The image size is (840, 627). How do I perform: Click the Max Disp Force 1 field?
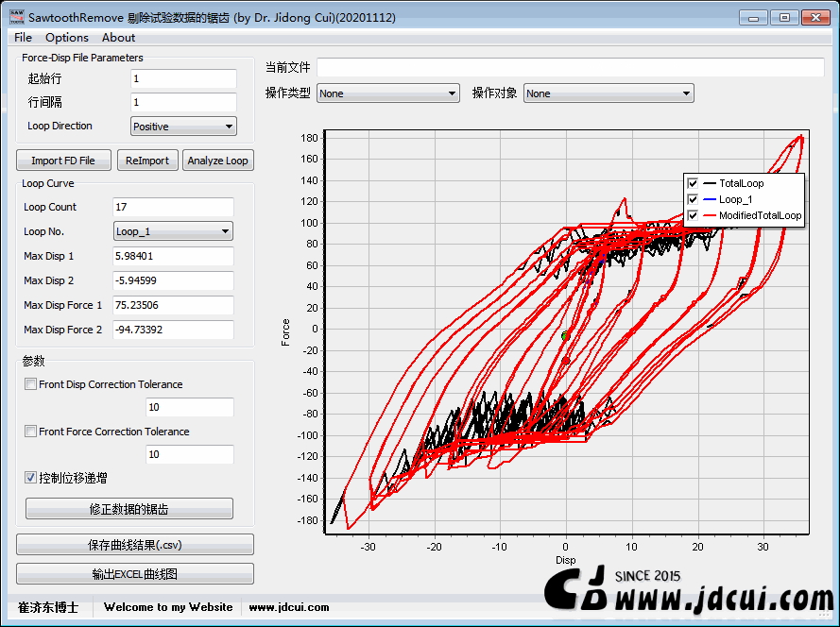[173, 305]
